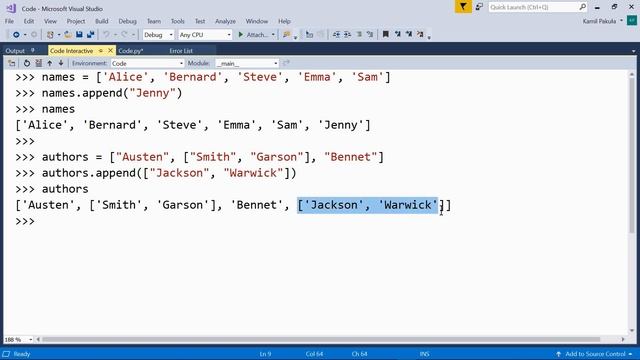Click the first icon in interactive window toolbar

click(11, 63)
